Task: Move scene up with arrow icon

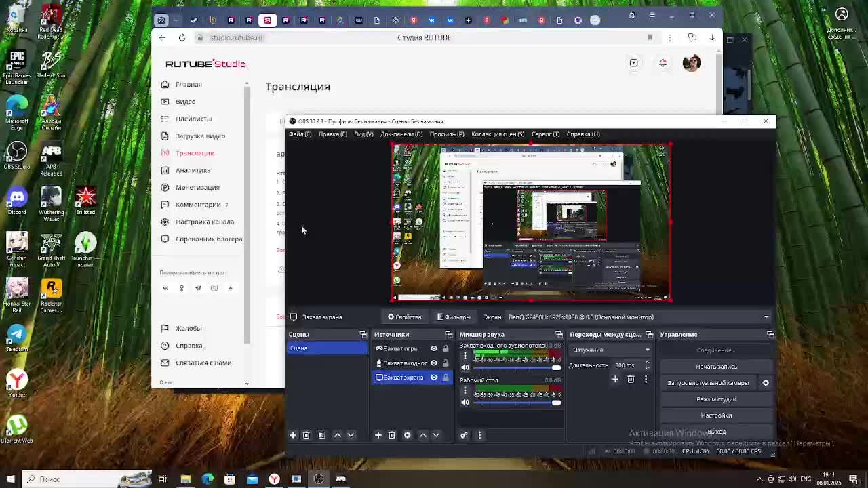Action: [338, 435]
